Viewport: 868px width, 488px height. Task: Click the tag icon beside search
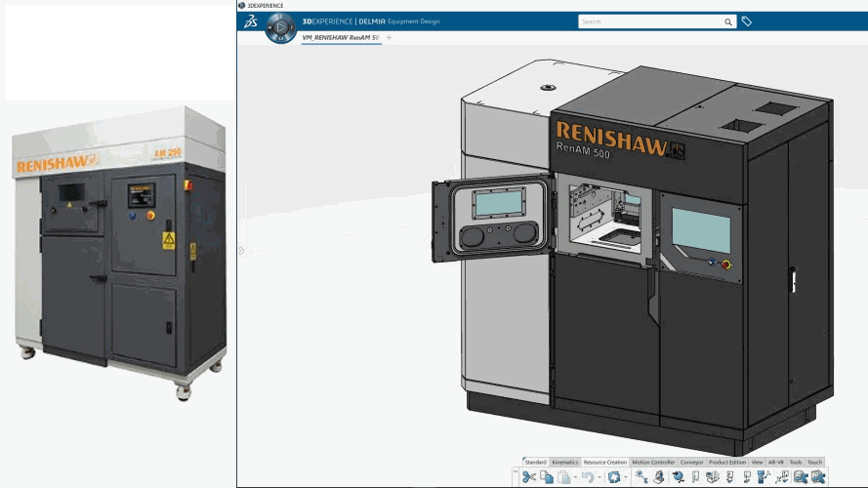747,21
